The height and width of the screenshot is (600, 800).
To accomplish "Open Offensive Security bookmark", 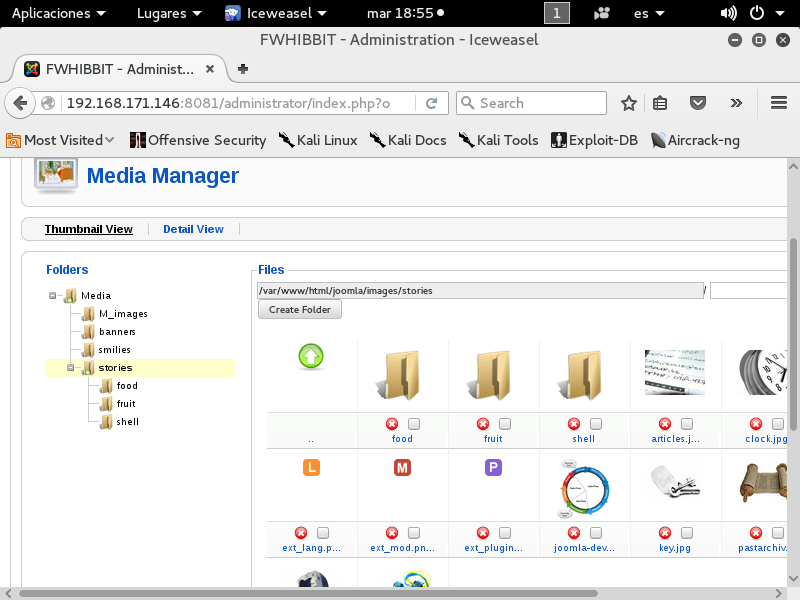I will pyautogui.click(x=198, y=140).
